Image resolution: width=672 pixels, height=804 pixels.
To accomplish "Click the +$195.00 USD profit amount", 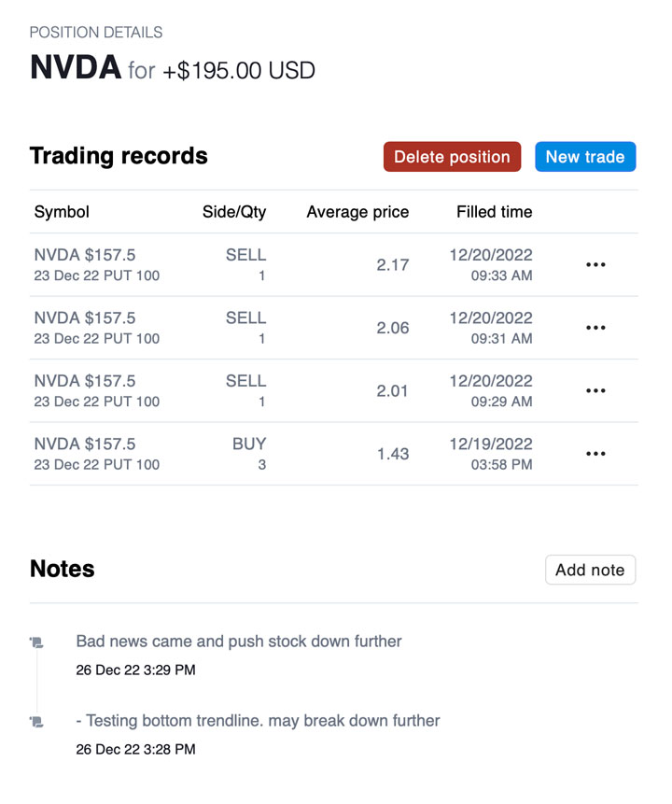I will click(239, 71).
